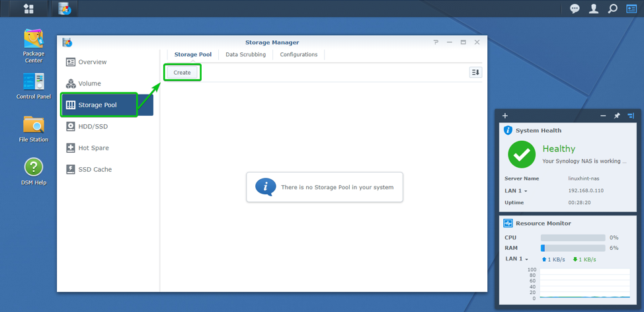This screenshot has width=644, height=312.
Task: Switch to the Configurations tab
Action: click(x=299, y=55)
